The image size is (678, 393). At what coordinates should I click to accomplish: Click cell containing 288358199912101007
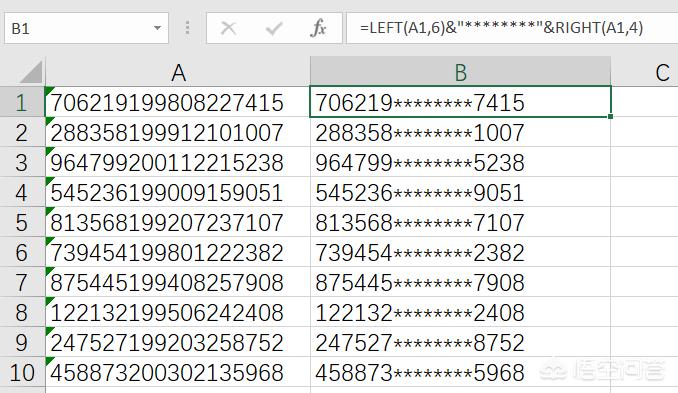coord(178,132)
